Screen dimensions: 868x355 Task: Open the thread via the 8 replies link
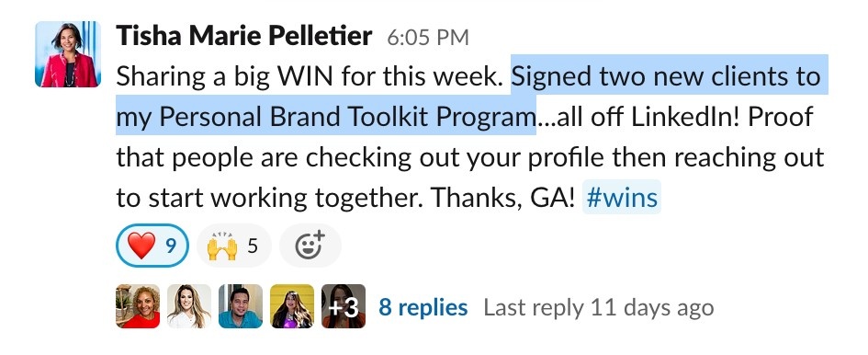423,307
